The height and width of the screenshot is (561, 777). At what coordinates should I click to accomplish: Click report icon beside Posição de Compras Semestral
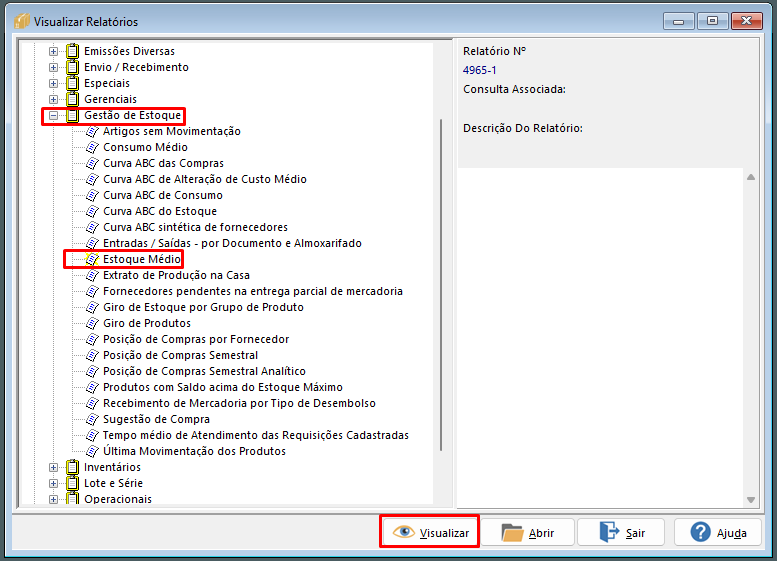92,355
